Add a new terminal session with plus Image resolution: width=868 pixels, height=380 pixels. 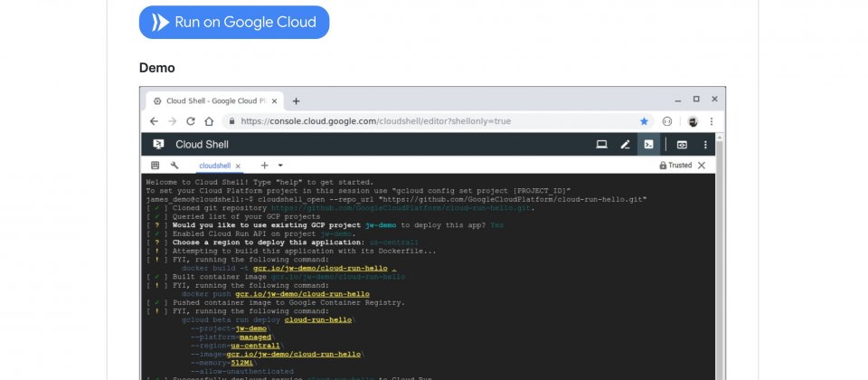[265, 165]
